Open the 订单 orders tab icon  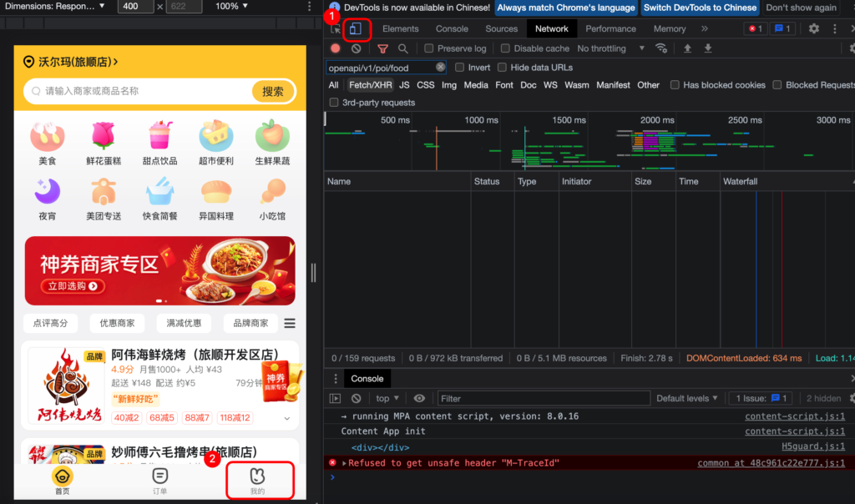(159, 476)
